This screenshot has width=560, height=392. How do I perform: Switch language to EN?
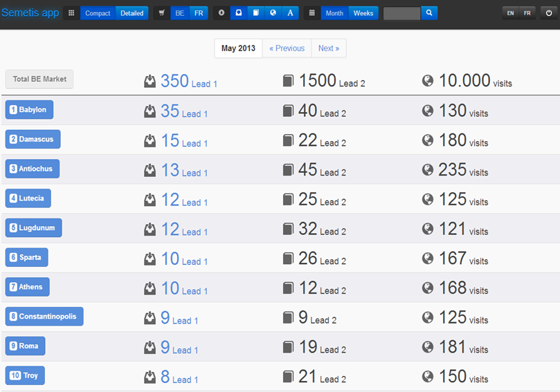click(x=510, y=13)
